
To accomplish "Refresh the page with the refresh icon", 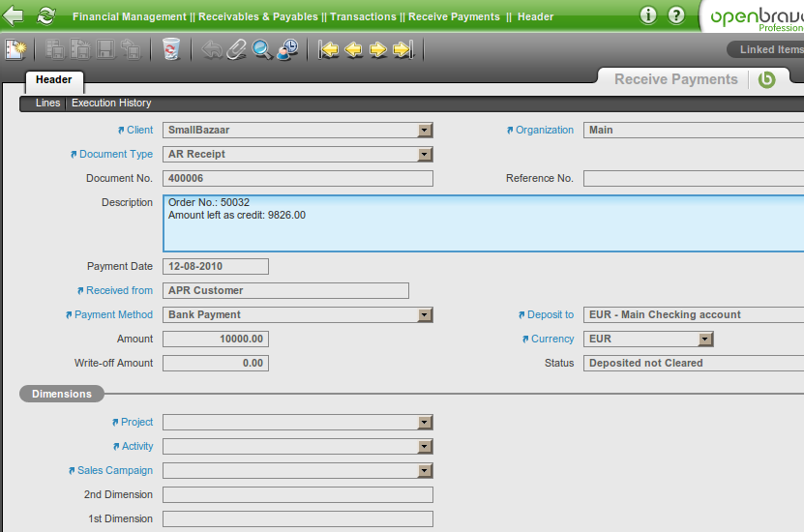I will (x=45, y=16).
